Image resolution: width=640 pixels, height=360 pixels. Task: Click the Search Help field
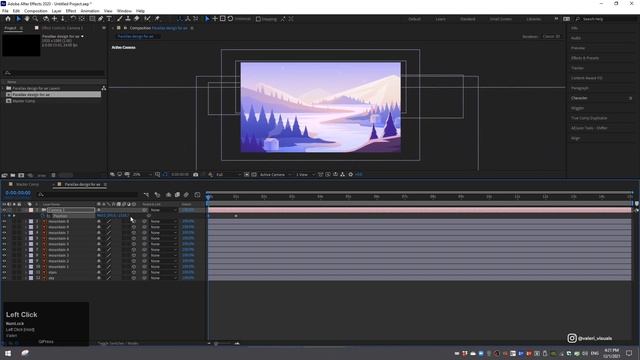click(x=606, y=19)
